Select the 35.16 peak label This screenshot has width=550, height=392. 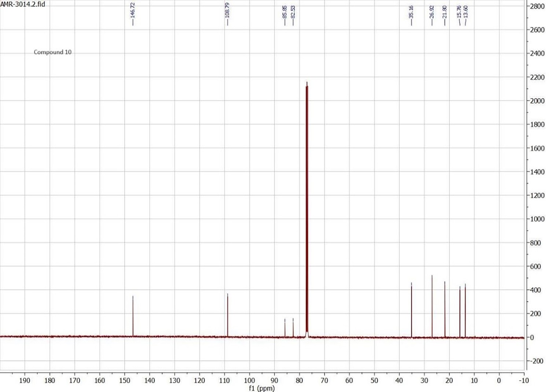click(x=411, y=12)
